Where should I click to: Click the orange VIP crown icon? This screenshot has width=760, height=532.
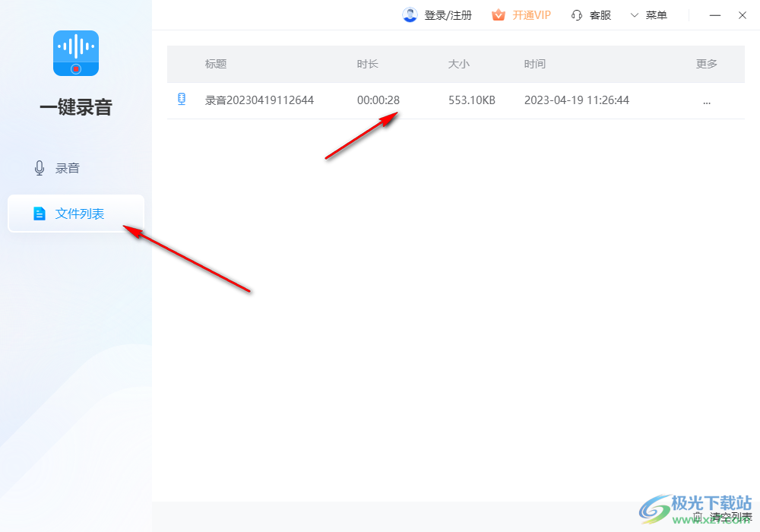point(499,14)
